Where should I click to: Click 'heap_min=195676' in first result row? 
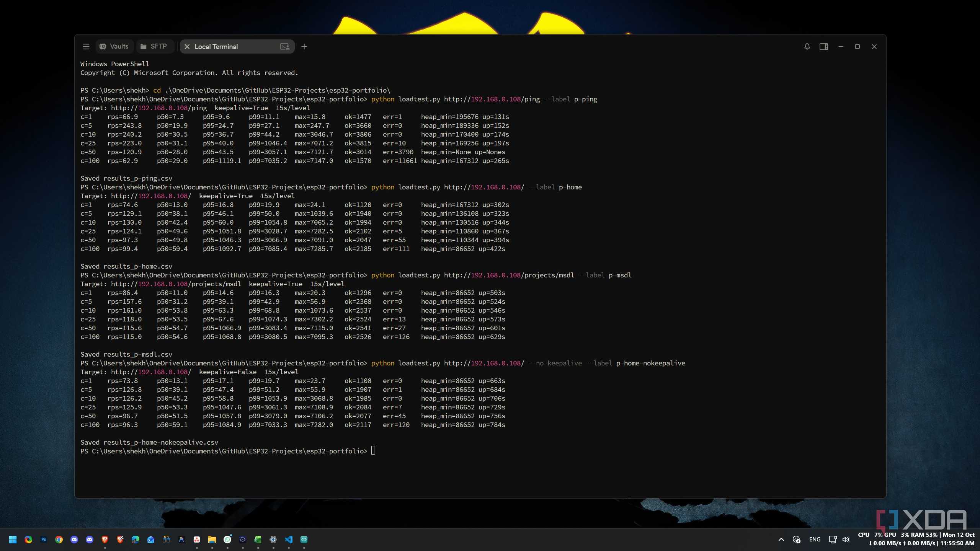[450, 117]
